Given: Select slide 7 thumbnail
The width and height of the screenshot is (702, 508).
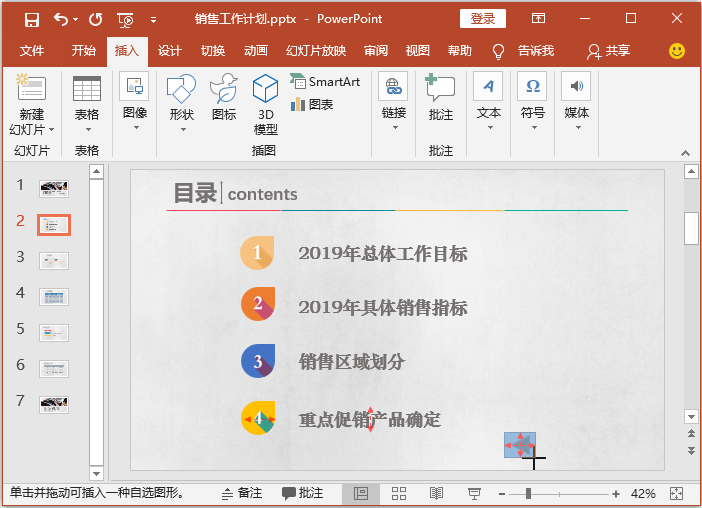Looking at the screenshot, I should click(54, 405).
